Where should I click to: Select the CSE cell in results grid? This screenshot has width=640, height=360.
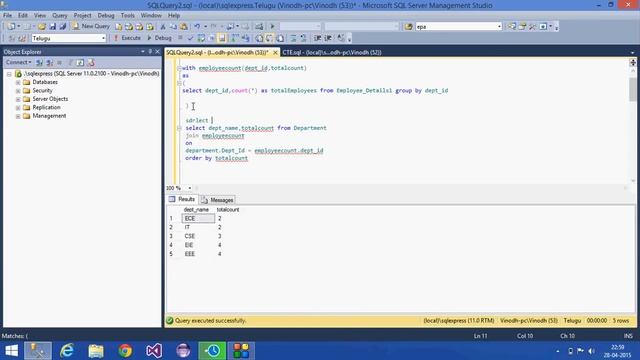(x=198, y=236)
